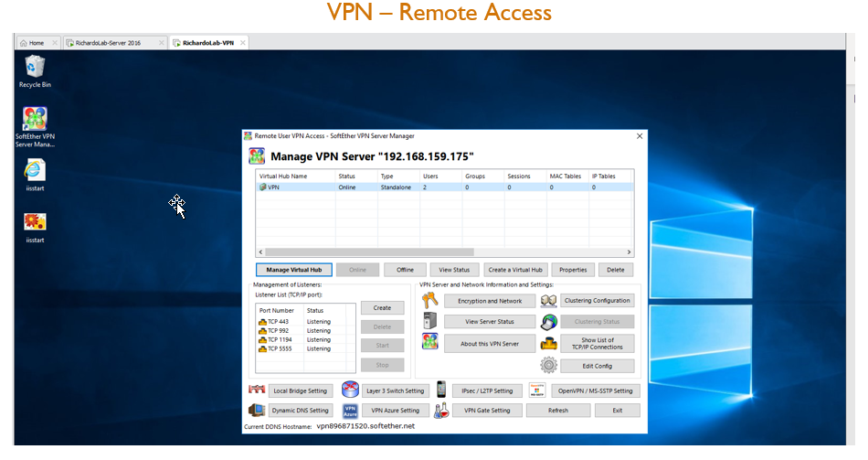868x460 pixels.
Task: Click the globe icon beside Clustering Status
Action: [x=548, y=321]
